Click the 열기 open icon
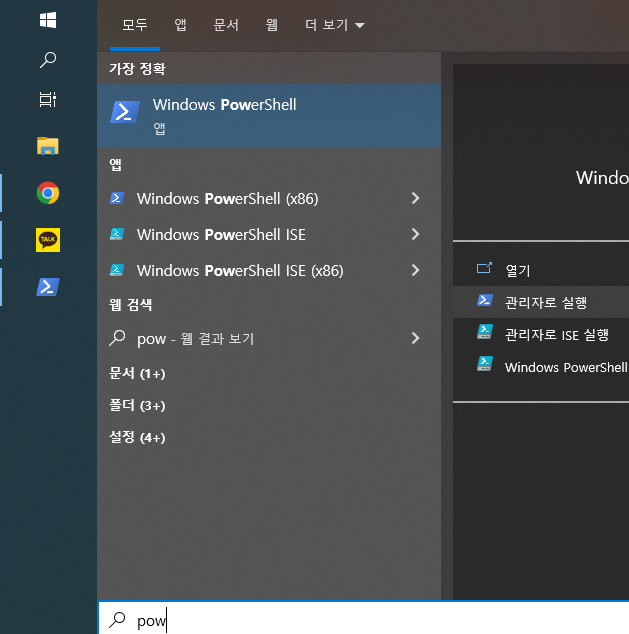629x634 pixels. pyautogui.click(x=484, y=268)
